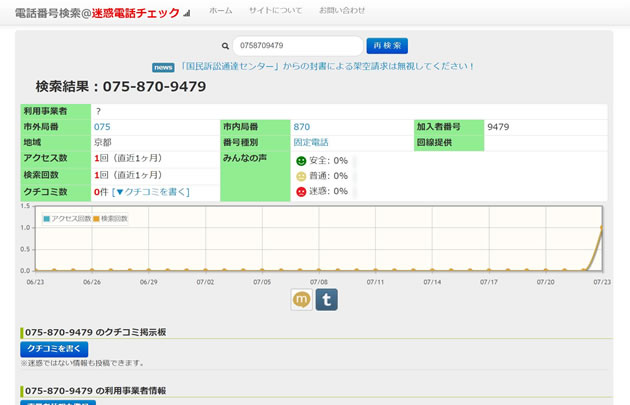Open the ホーム menu item
630x405 pixels.
tap(220, 11)
